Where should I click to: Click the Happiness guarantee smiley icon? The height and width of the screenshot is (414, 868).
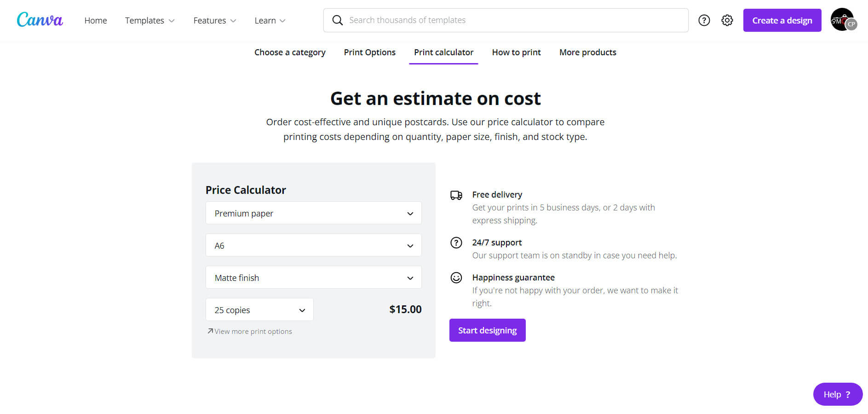click(x=456, y=278)
